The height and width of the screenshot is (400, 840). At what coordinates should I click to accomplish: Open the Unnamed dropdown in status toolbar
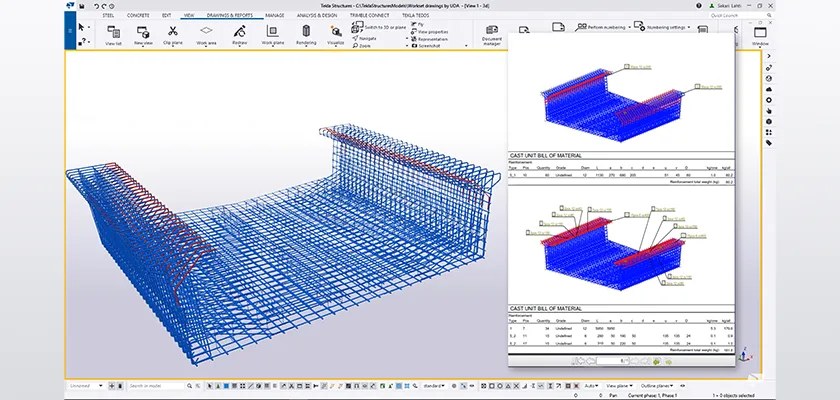[x=86, y=386]
